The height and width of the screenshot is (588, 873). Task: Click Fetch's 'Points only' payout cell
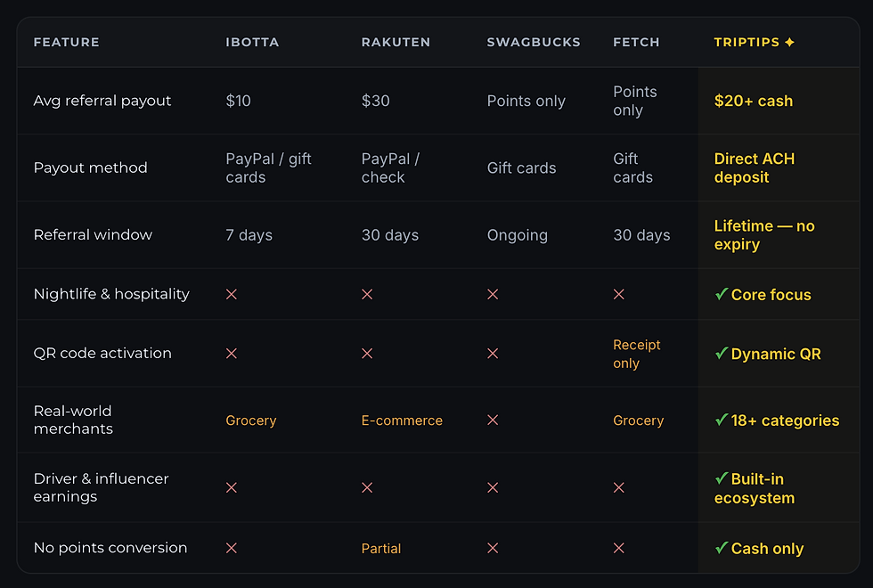click(x=635, y=101)
